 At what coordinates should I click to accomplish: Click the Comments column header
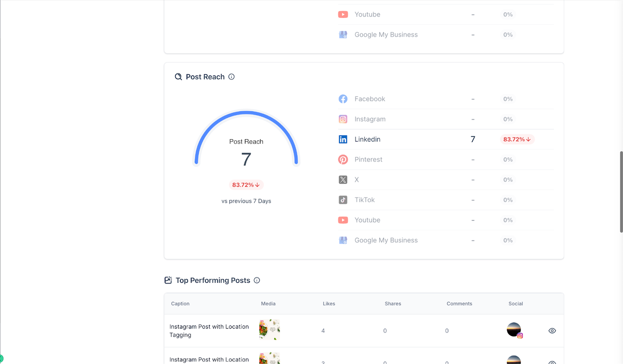pyautogui.click(x=459, y=304)
